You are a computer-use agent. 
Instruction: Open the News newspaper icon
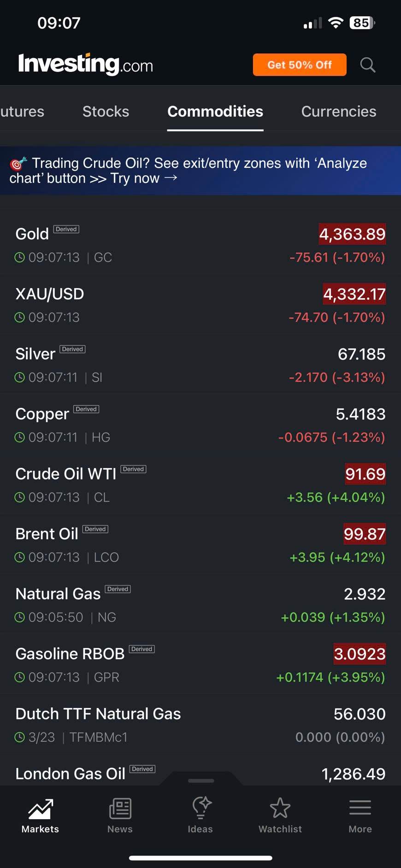coord(120,809)
